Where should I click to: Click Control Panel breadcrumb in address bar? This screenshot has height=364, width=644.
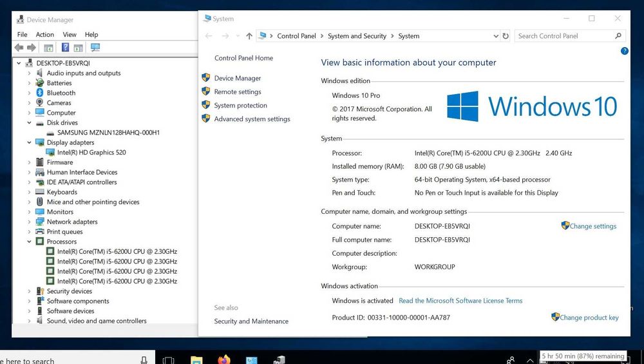(296, 36)
